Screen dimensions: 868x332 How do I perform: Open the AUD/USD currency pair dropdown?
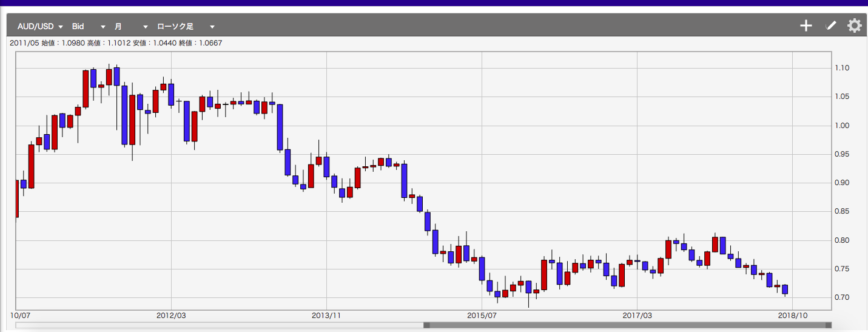pyautogui.click(x=40, y=27)
